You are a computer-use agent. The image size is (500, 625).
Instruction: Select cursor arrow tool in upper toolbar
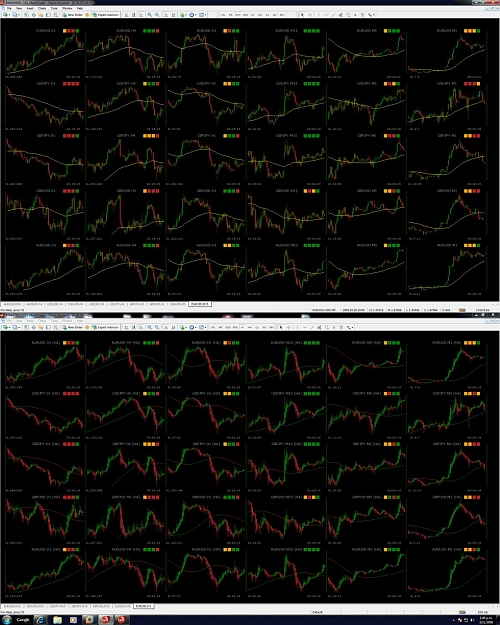tap(302, 15)
